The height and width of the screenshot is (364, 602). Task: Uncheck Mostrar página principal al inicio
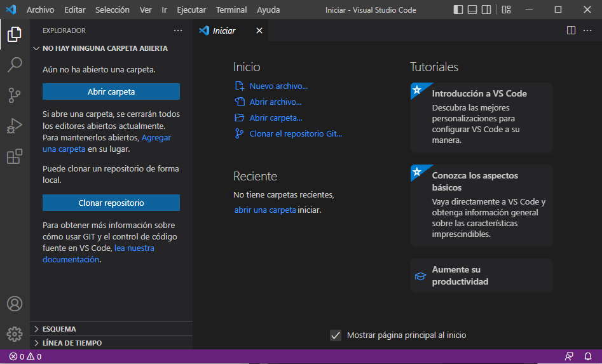[x=336, y=335]
